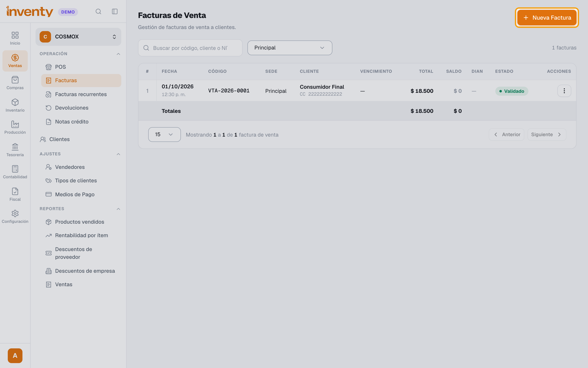Open the Contabilidad module
588x368 pixels.
15,172
